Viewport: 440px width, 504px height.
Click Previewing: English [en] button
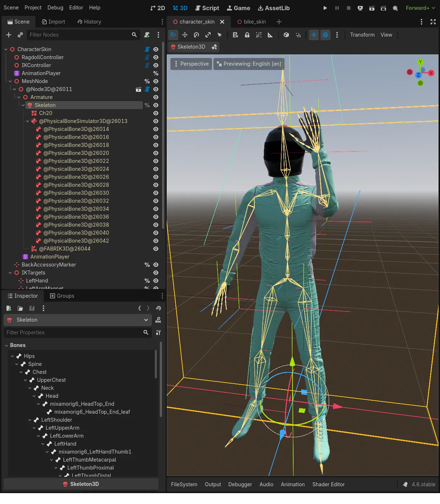pos(249,64)
